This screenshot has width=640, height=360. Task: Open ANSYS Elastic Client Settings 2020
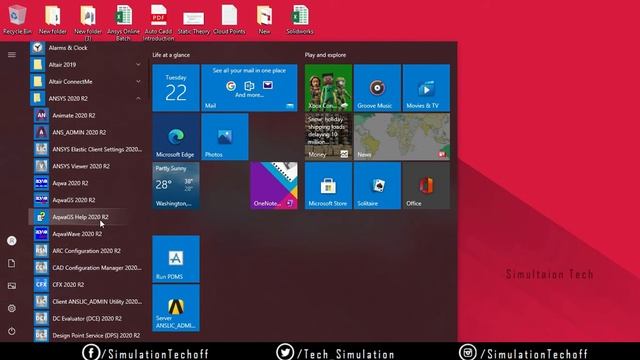click(88, 149)
